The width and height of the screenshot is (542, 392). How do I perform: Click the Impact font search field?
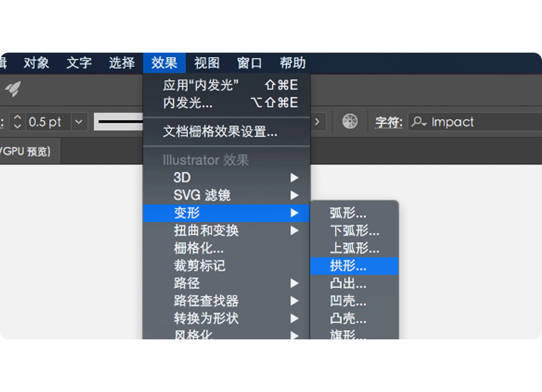coord(475,122)
